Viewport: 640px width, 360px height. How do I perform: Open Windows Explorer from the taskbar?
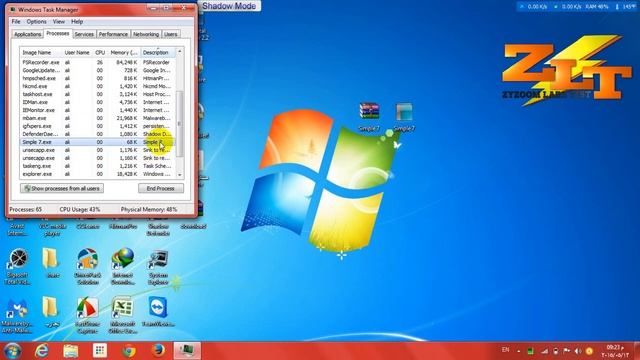[71, 351]
